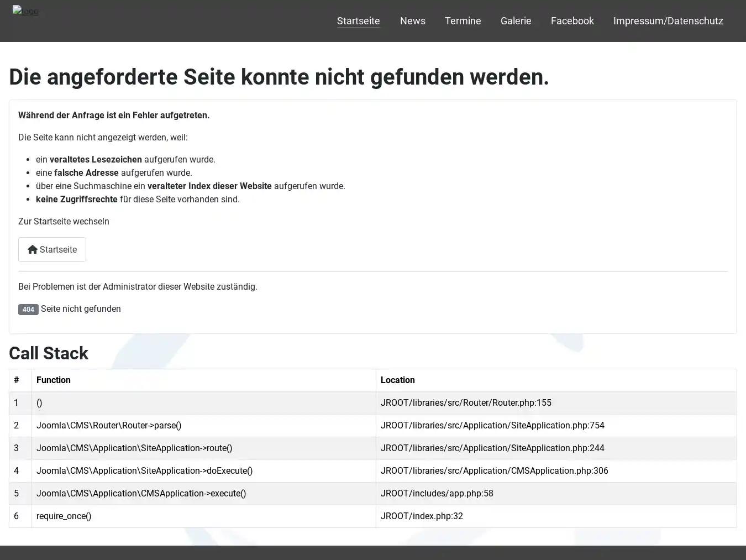This screenshot has width=746, height=560.
Task: Navigate to the News page
Action: pos(412,21)
